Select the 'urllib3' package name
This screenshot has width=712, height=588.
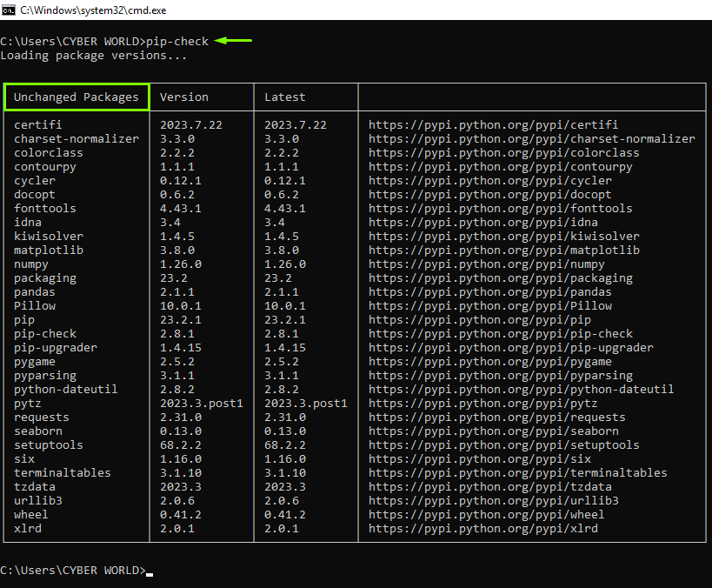pyautogui.click(x=37, y=501)
